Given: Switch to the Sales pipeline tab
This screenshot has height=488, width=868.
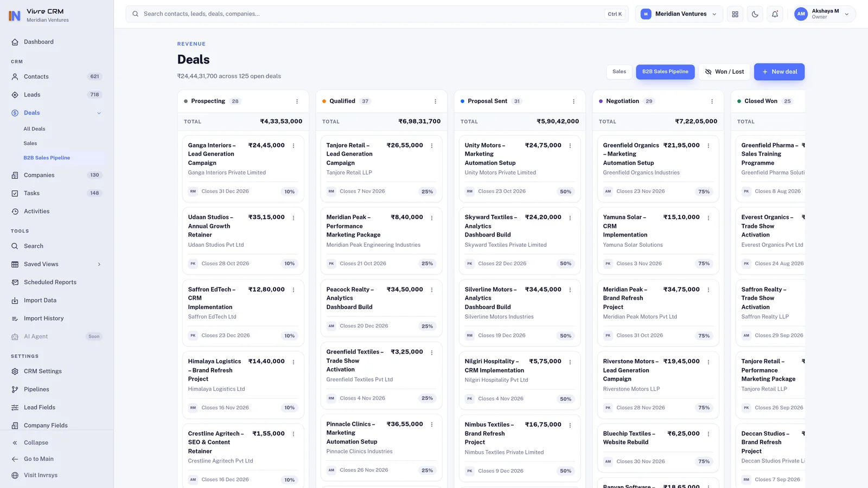Looking at the screenshot, I should tap(619, 72).
